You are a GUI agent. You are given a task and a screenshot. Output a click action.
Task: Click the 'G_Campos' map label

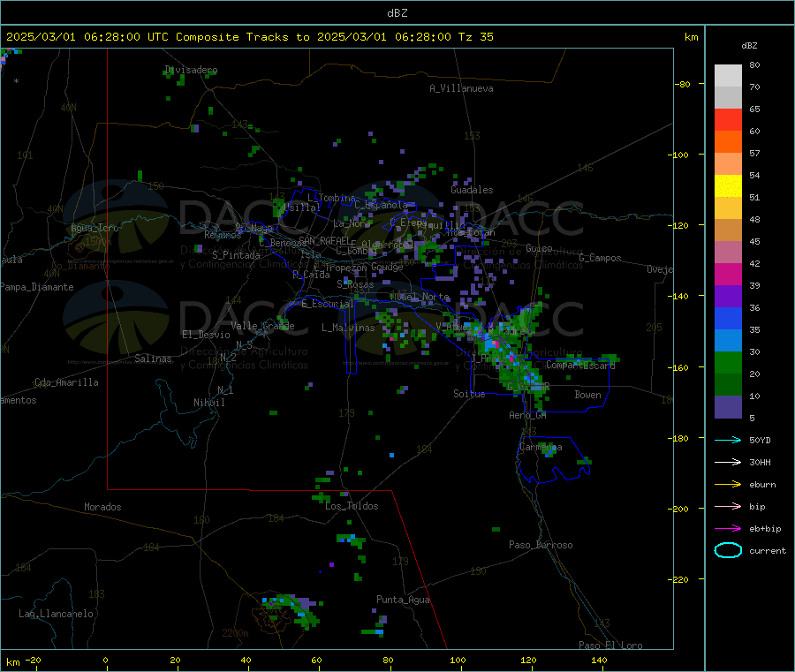[601, 258]
